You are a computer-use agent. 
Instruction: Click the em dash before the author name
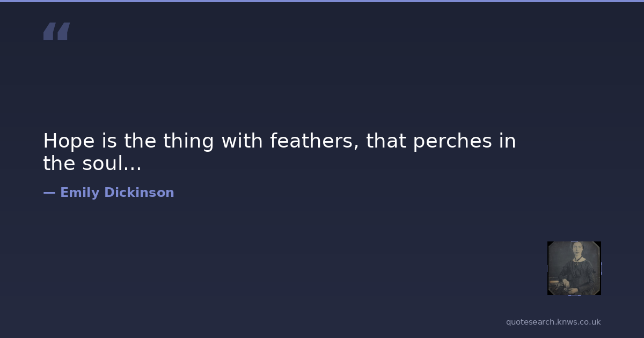(49, 193)
